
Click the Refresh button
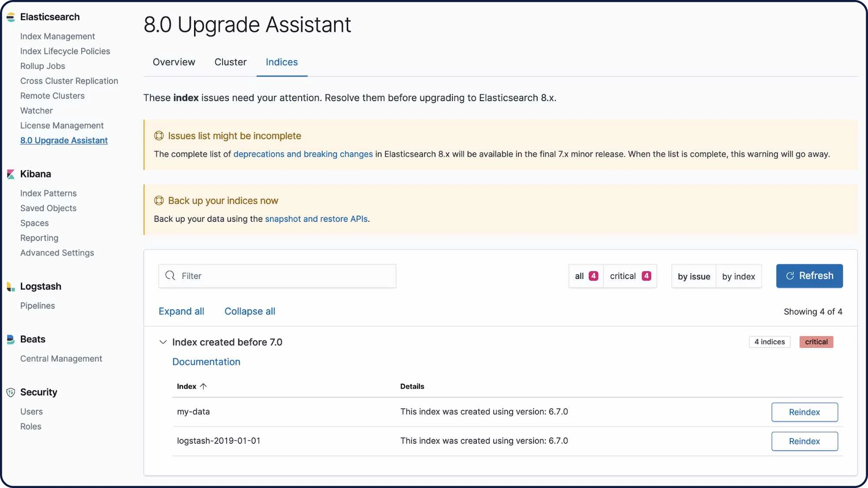[809, 276]
